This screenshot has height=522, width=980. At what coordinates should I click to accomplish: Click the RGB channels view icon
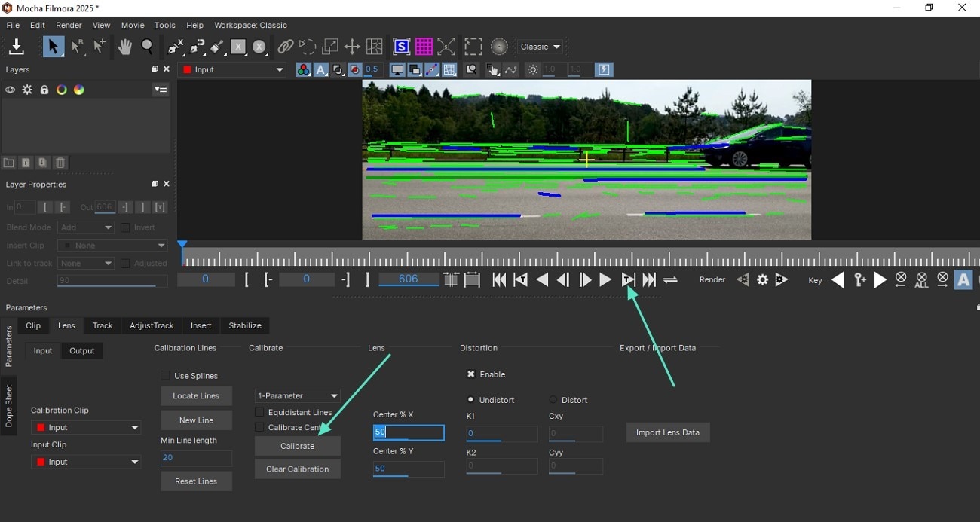pyautogui.click(x=303, y=69)
